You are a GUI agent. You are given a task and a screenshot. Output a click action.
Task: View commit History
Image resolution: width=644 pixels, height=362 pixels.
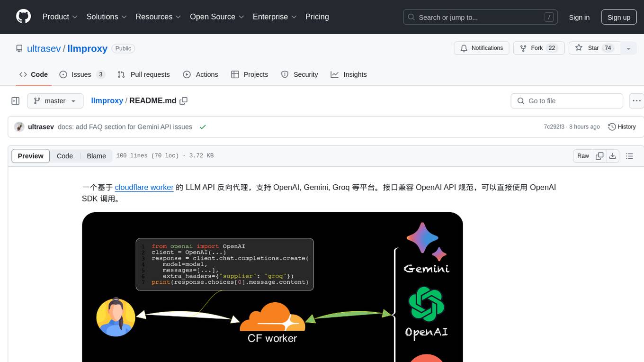click(x=621, y=127)
